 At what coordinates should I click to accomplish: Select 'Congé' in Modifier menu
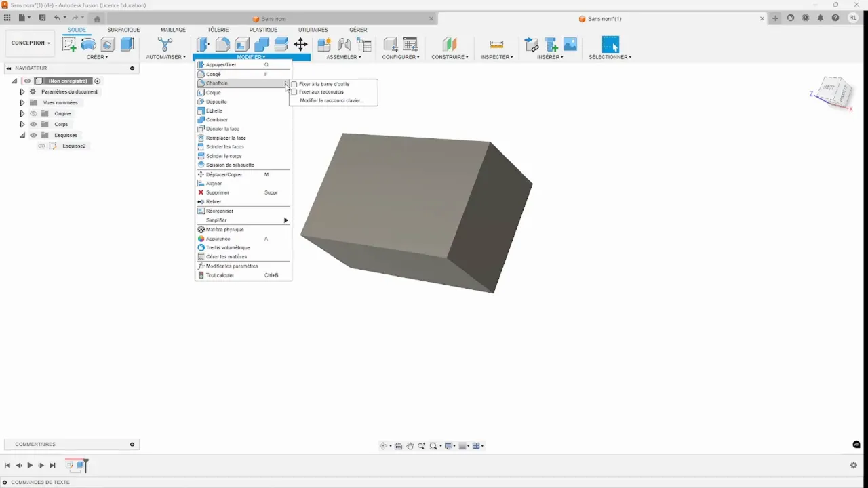243,74
